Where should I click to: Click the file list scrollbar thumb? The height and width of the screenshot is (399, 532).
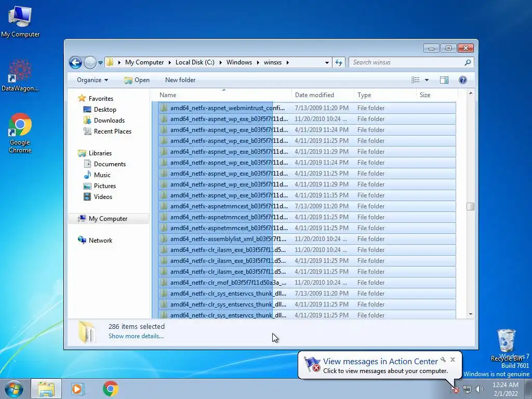click(x=470, y=206)
